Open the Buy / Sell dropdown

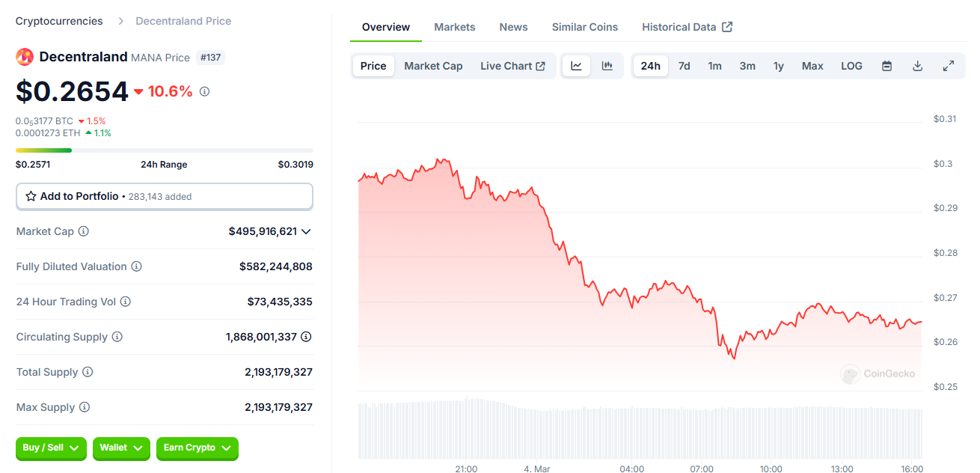tap(51, 448)
